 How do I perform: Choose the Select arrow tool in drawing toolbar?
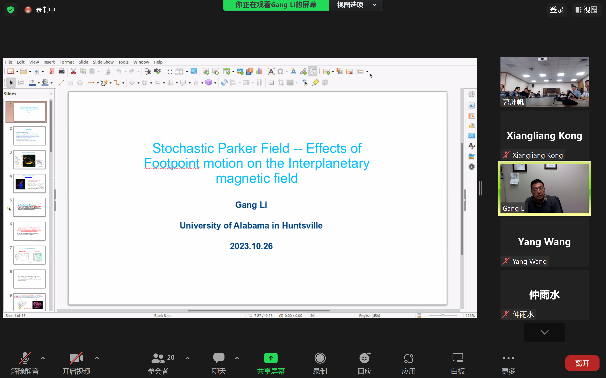(x=11, y=82)
